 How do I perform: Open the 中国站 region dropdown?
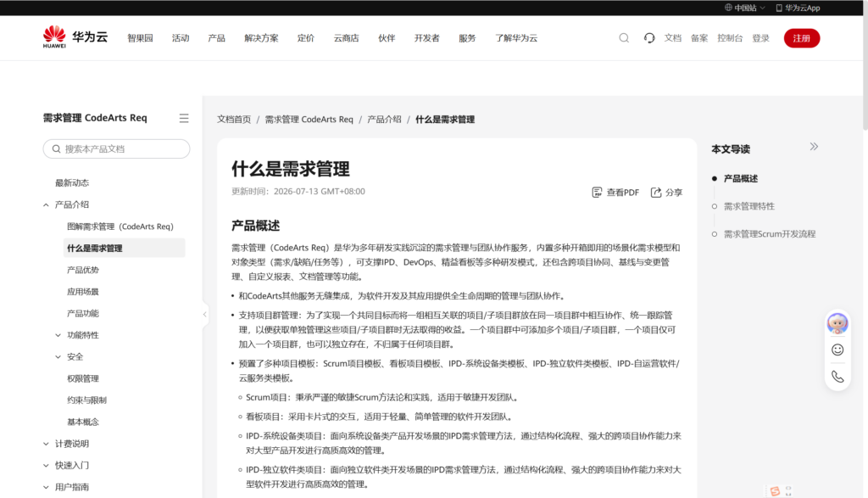pyautogui.click(x=745, y=8)
